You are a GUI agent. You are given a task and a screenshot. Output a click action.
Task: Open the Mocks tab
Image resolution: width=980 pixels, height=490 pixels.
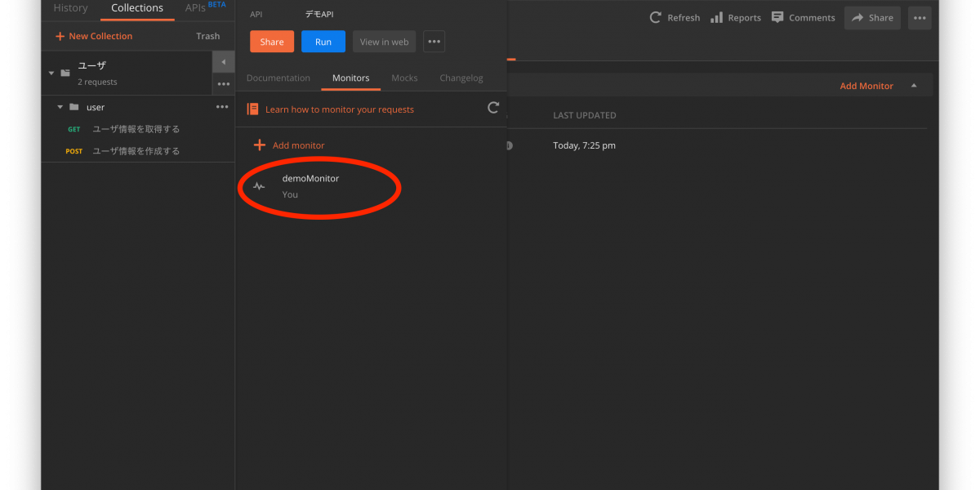(x=404, y=78)
